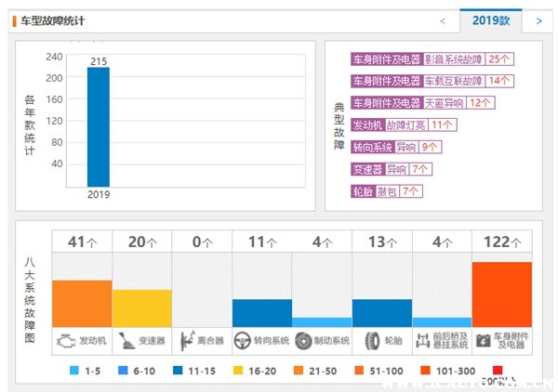The height and width of the screenshot is (392, 558).
Task: Go to previous model year arrow
Action: (x=443, y=20)
